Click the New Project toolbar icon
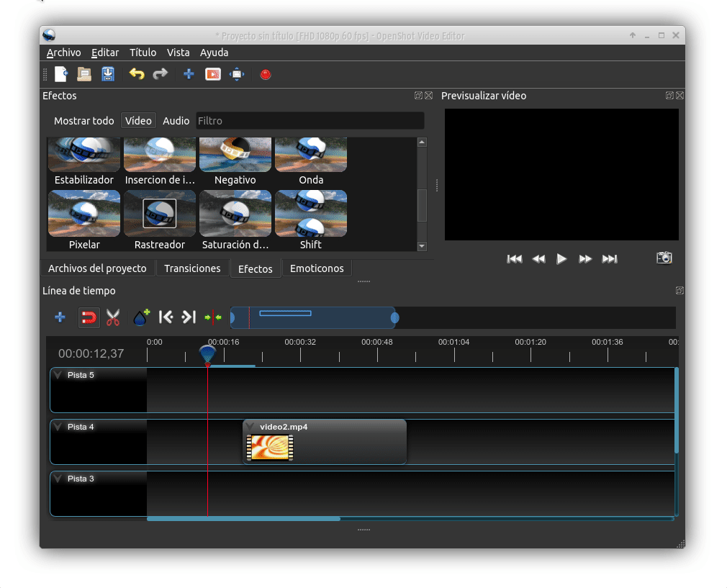Image resolution: width=727 pixels, height=588 pixels. point(62,73)
